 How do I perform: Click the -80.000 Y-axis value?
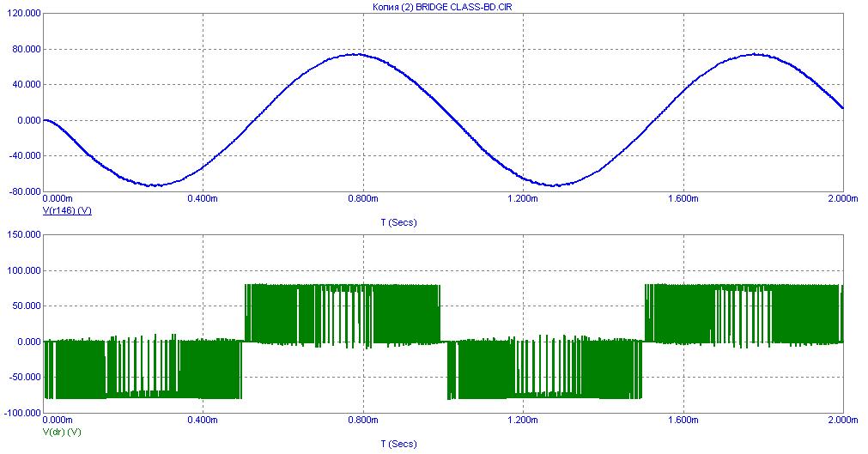tap(24, 191)
